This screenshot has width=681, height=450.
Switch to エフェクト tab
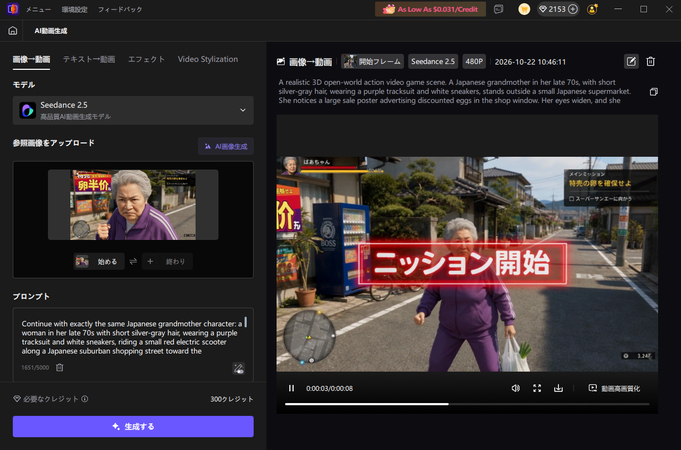coord(146,60)
